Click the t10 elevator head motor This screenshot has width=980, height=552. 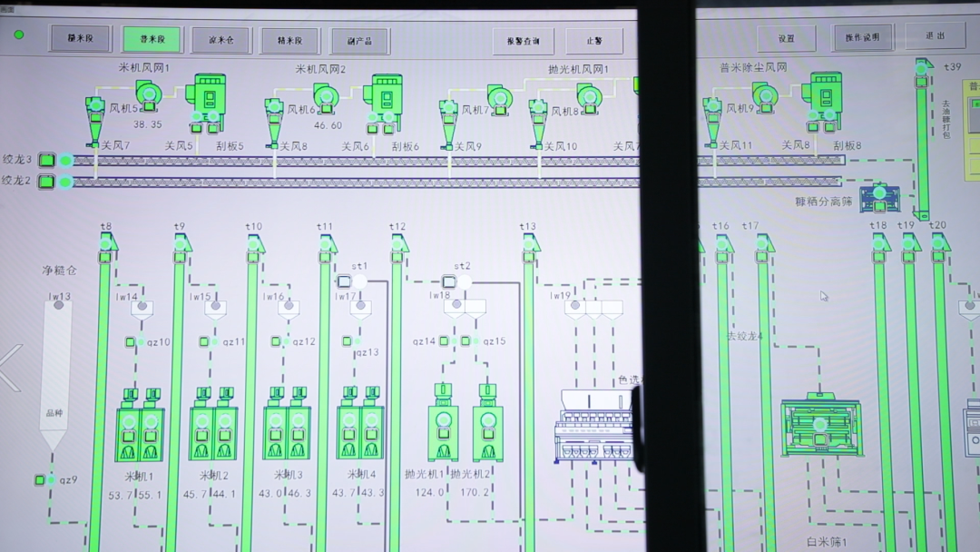[254, 243]
